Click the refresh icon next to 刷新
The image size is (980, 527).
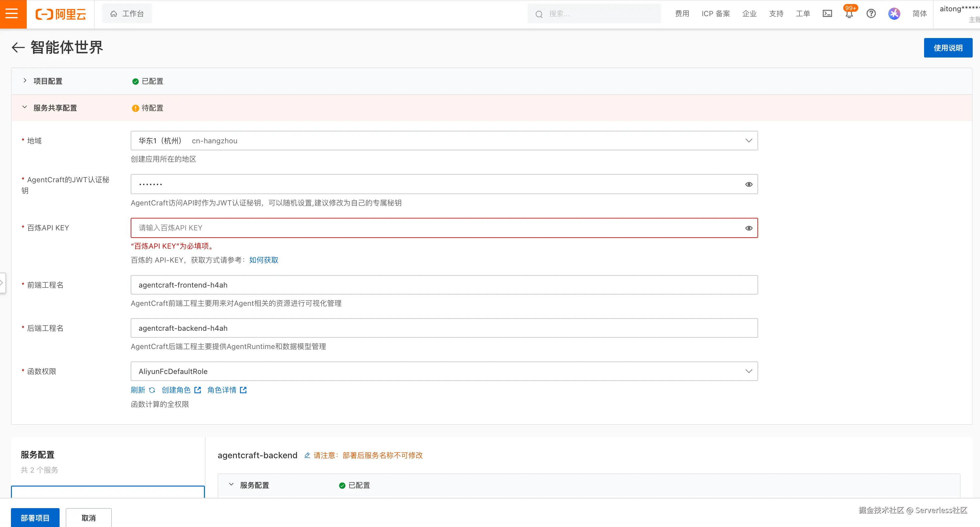(x=152, y=390)
